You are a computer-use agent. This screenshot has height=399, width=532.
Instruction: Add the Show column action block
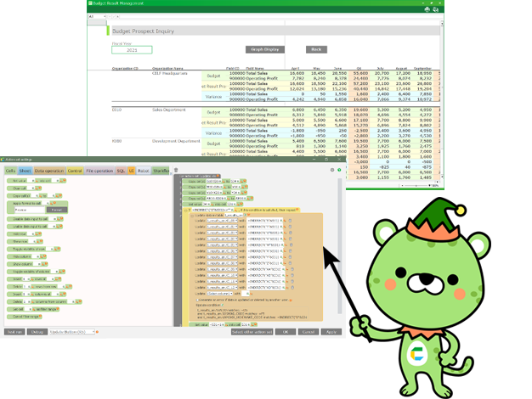27,264
